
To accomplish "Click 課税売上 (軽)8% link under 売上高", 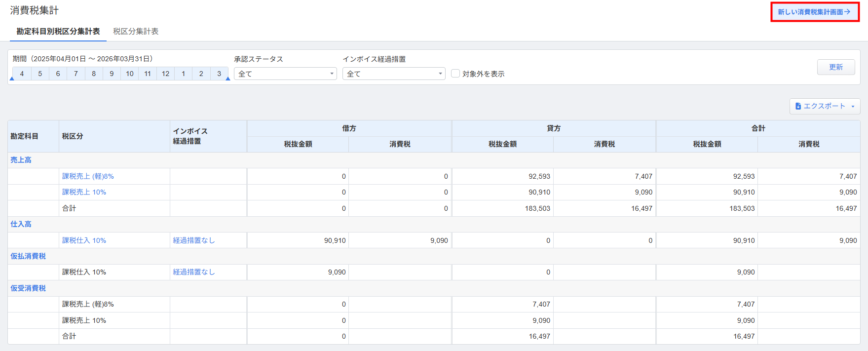I will click(x=88, y=176).
